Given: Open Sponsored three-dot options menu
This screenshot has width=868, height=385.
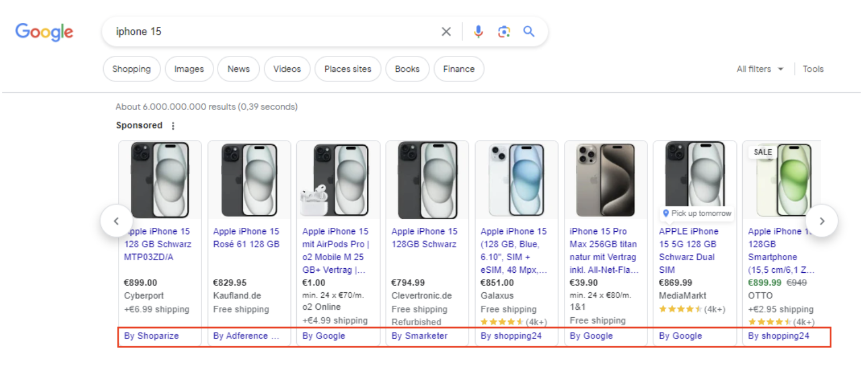Looking at the screenshot, I should [x=173, y=126].
